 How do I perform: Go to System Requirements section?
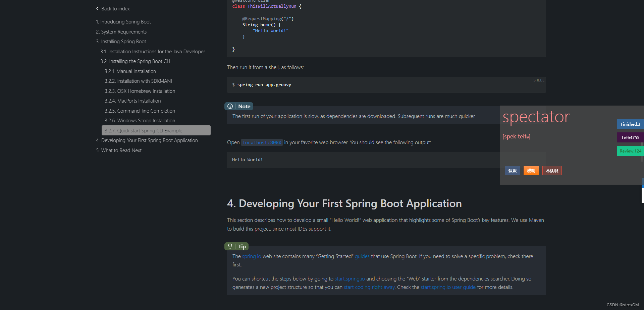[121, 32]
